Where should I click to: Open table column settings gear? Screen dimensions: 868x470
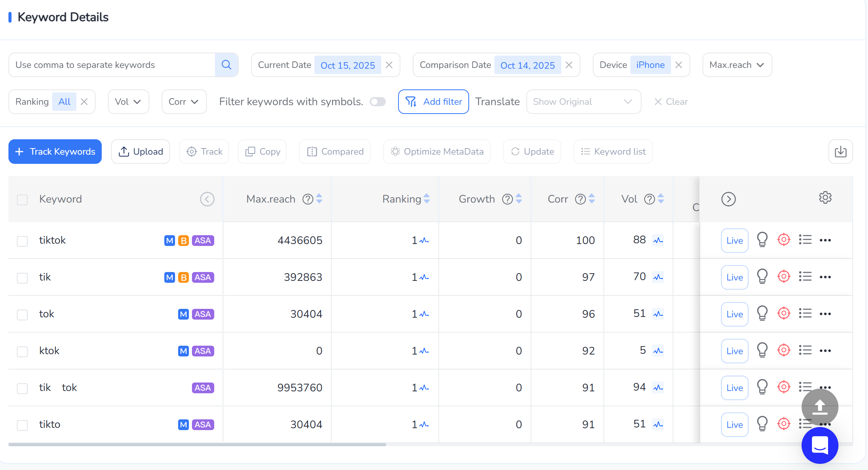pos(825,198)
